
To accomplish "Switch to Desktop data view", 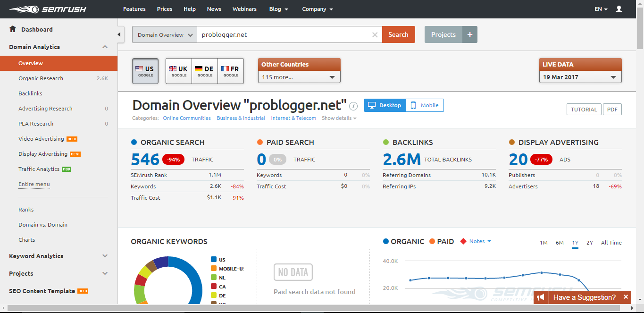I will point(385,105).
